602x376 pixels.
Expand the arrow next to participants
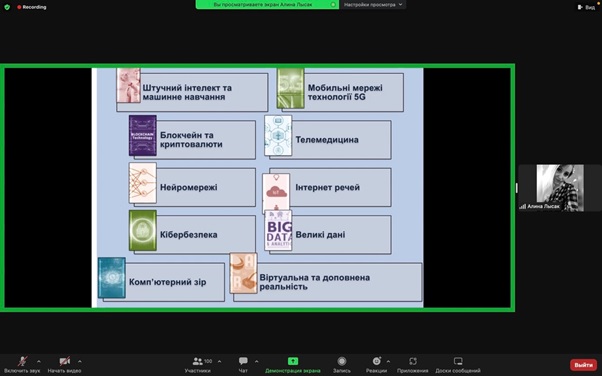(x=219, y=361)
